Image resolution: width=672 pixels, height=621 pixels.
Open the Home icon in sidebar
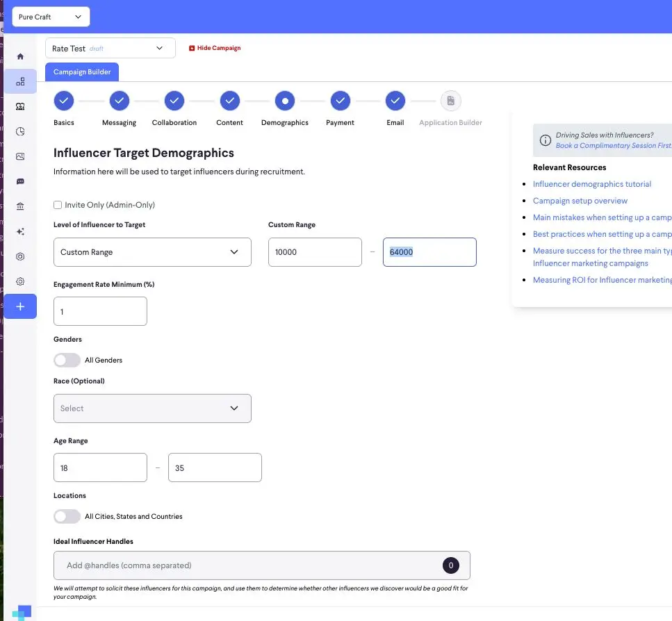[x=20, y=56]
